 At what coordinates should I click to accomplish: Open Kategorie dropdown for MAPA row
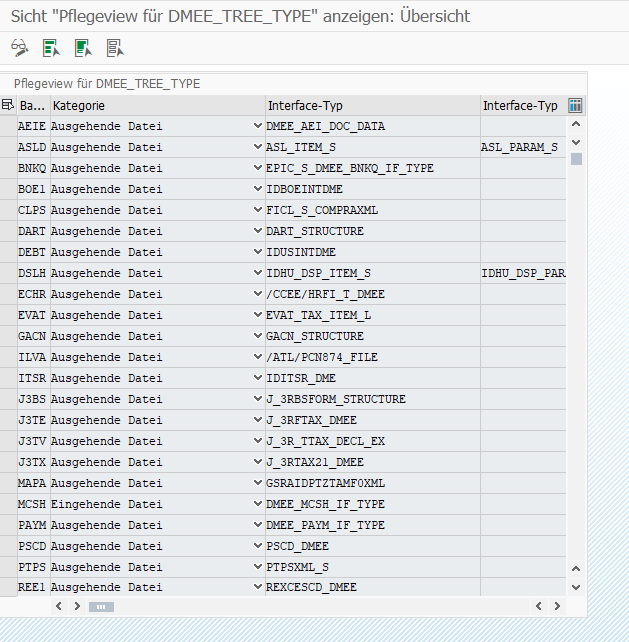(x=258, y=483)
